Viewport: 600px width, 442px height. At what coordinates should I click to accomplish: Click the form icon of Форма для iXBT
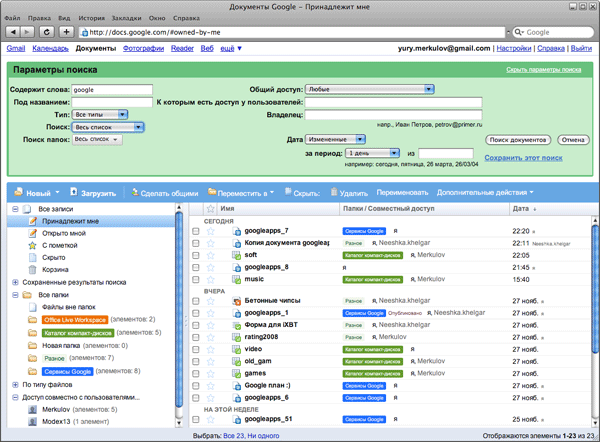[236, 325]
